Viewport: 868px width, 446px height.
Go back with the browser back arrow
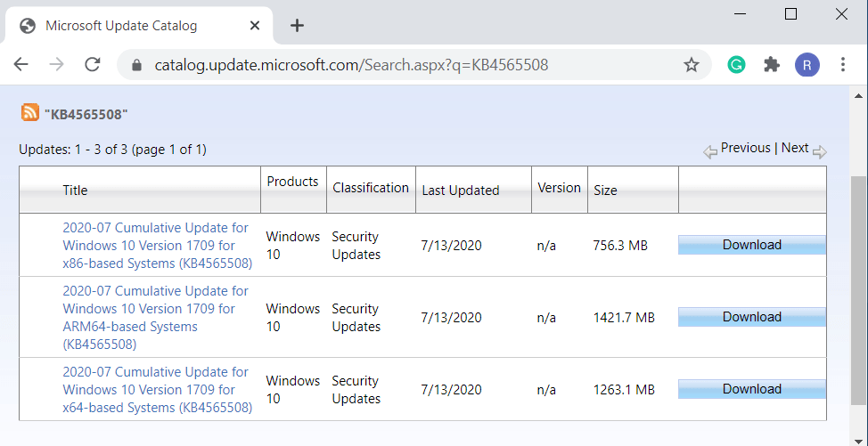pos(21,65)
